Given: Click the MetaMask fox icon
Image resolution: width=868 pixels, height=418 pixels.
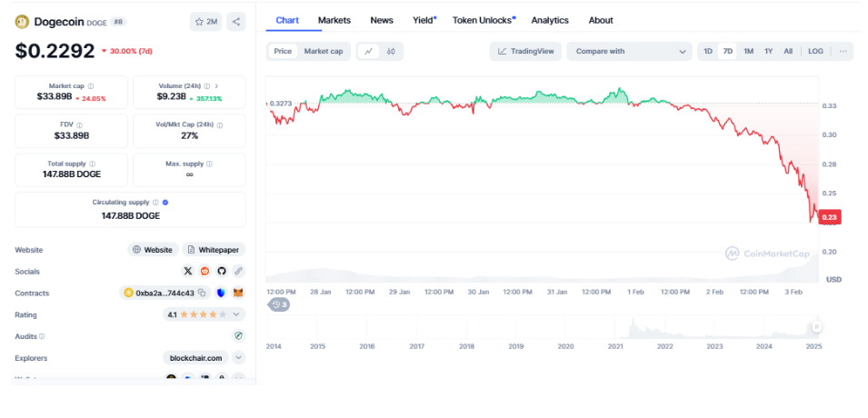Looking at the screenshot, I should (238, 293).
